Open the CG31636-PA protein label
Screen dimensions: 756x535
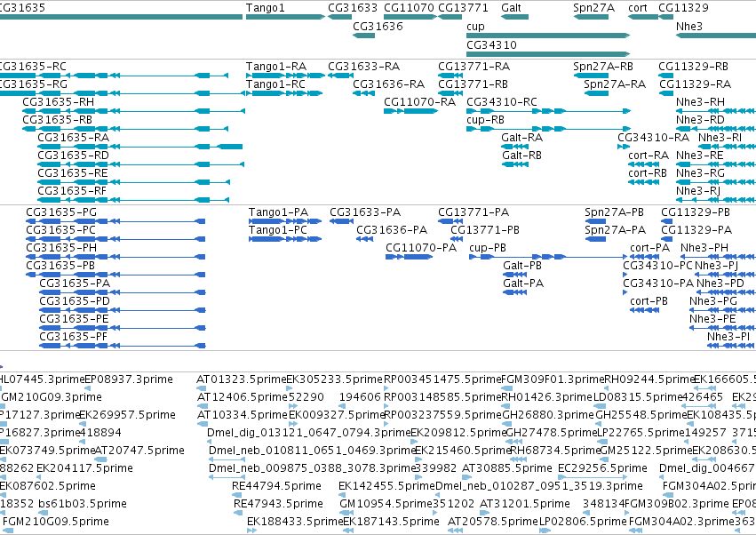(x=392, y=230)
